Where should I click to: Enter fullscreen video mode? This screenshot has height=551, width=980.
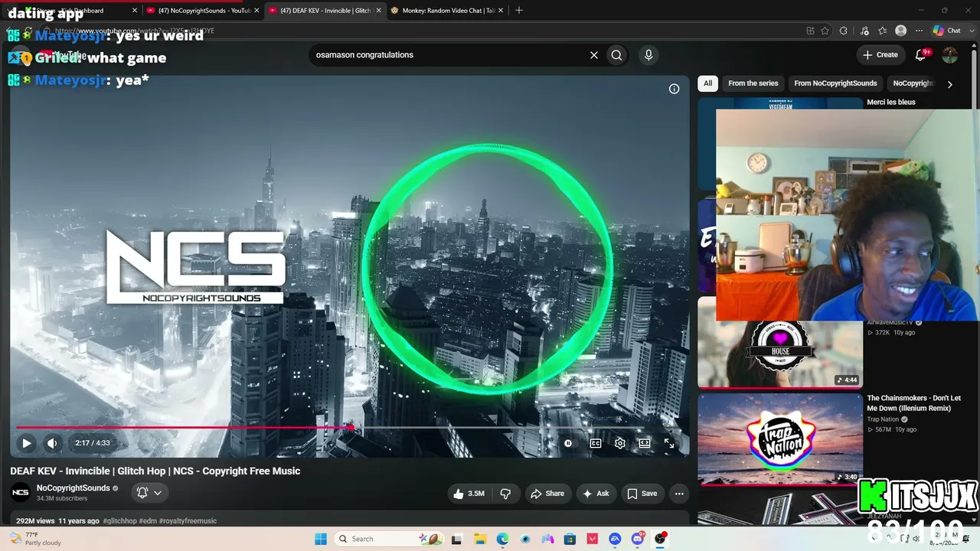[x=669, y=443]
